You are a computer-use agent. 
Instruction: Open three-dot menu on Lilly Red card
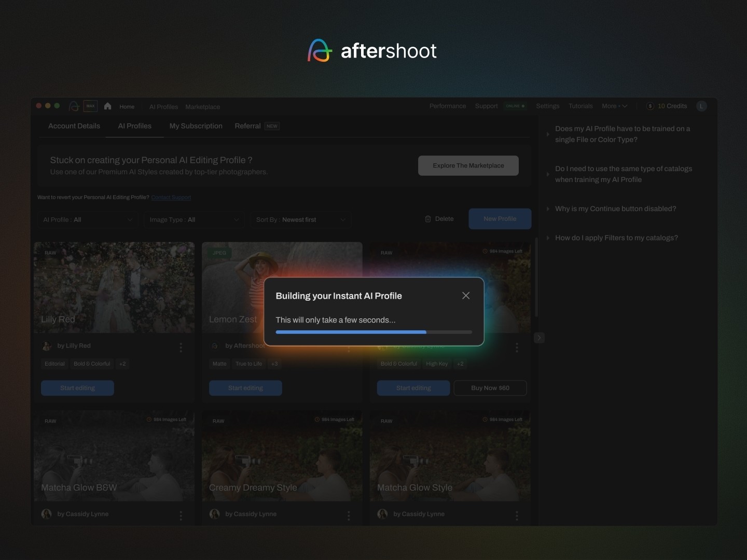(181, 347)
